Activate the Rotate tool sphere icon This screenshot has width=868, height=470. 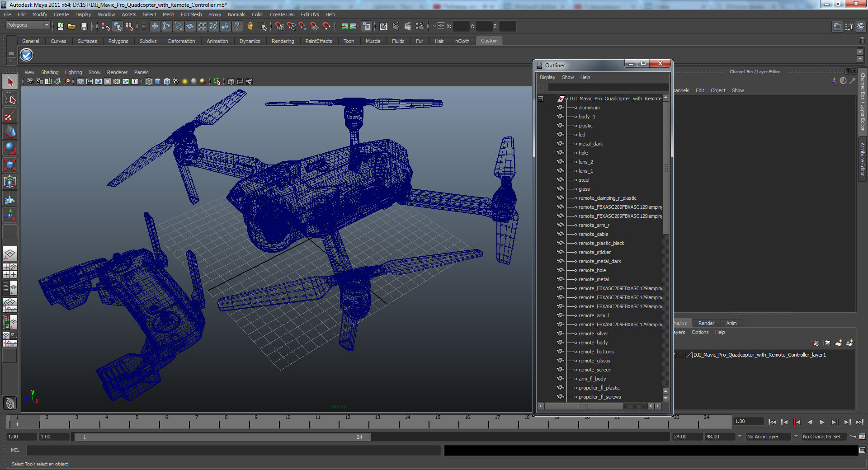point(10,148)
